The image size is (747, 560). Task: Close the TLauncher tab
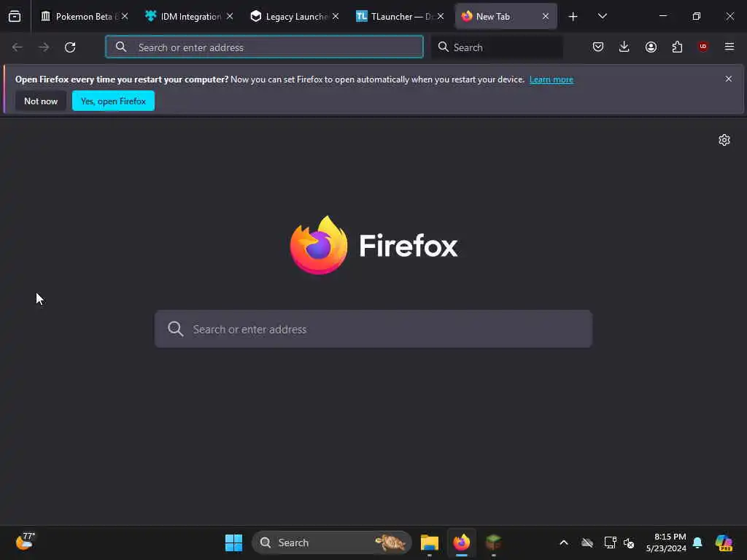tap(441, 17)
